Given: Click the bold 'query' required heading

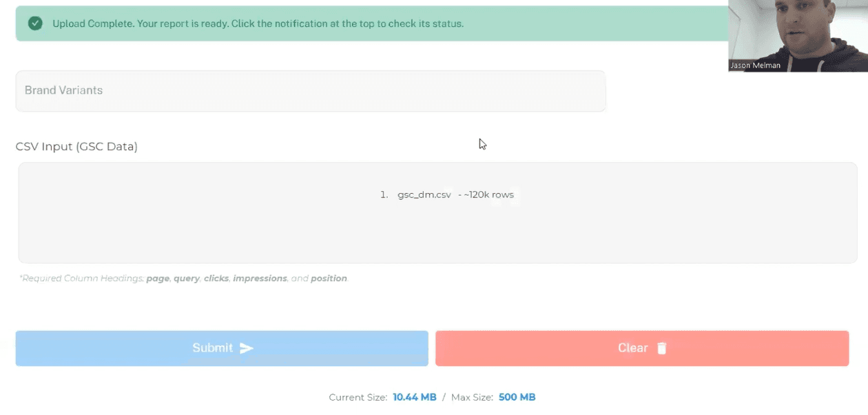Looking at the screenshot, I should point(186,279).
